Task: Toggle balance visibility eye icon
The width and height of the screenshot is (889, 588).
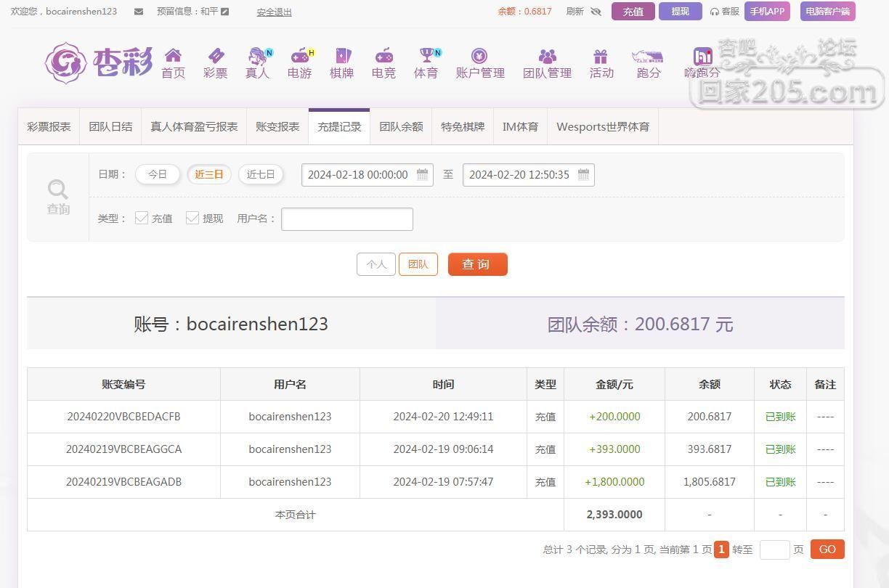Action: (596, 12)
